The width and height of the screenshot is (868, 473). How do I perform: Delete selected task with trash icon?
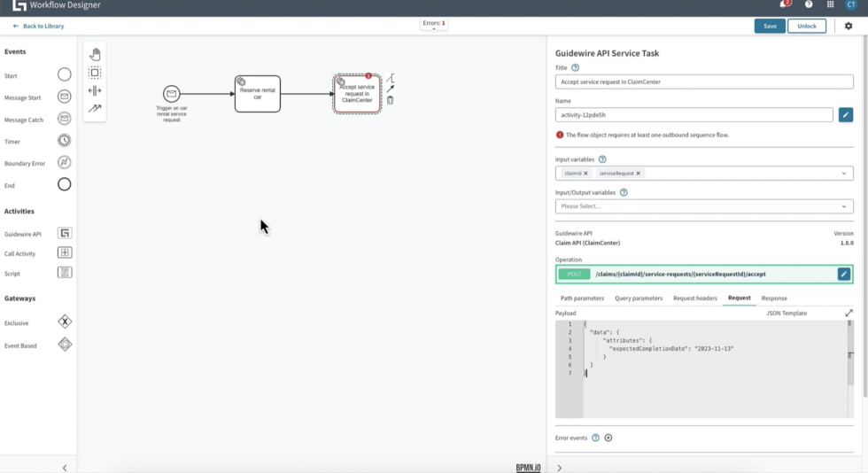[x=391, y=100]
